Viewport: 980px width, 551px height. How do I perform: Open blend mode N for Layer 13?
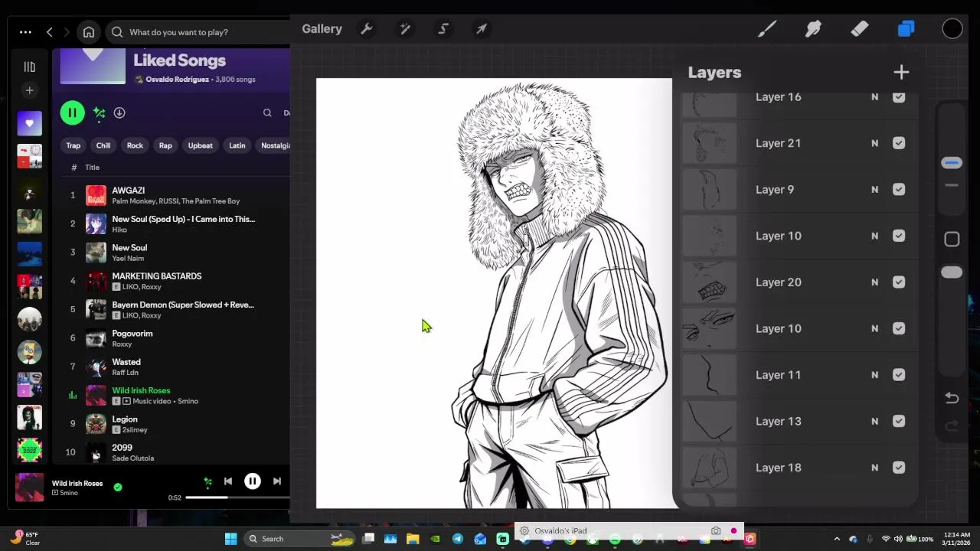click(874, 421)
